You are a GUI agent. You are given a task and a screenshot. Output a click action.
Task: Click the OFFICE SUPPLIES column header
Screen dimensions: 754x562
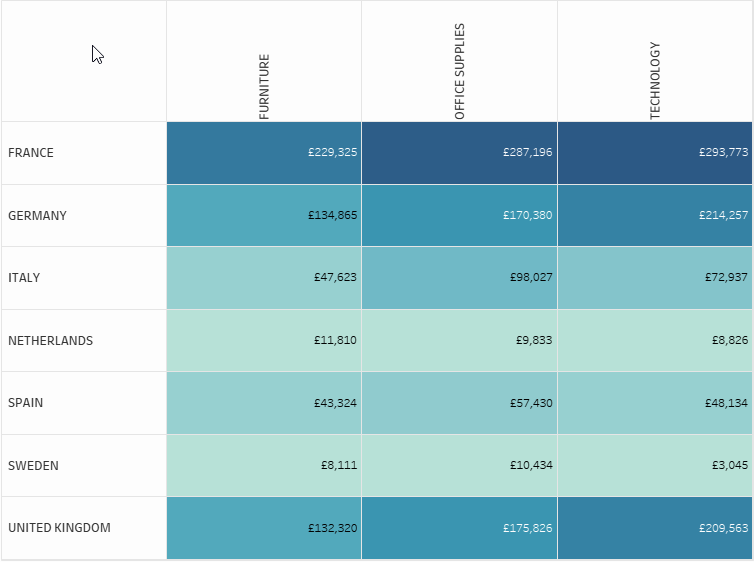click(x=460, y=72)
